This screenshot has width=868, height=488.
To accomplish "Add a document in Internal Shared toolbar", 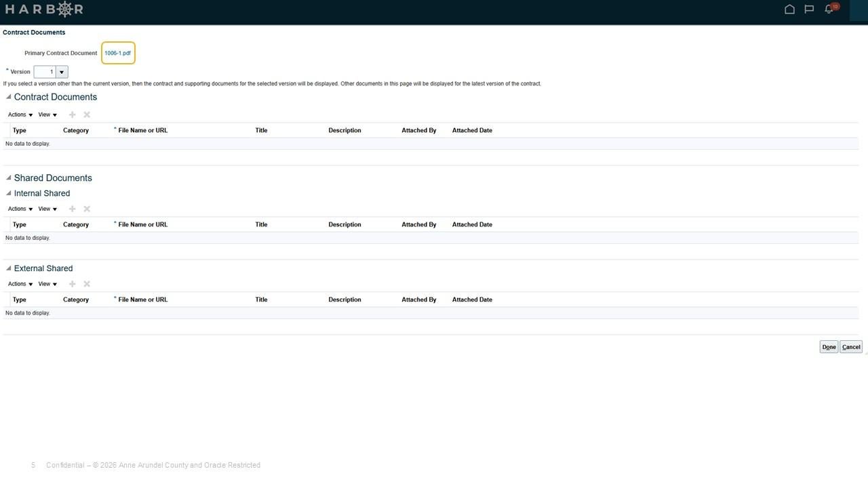I will click(73, 209).
